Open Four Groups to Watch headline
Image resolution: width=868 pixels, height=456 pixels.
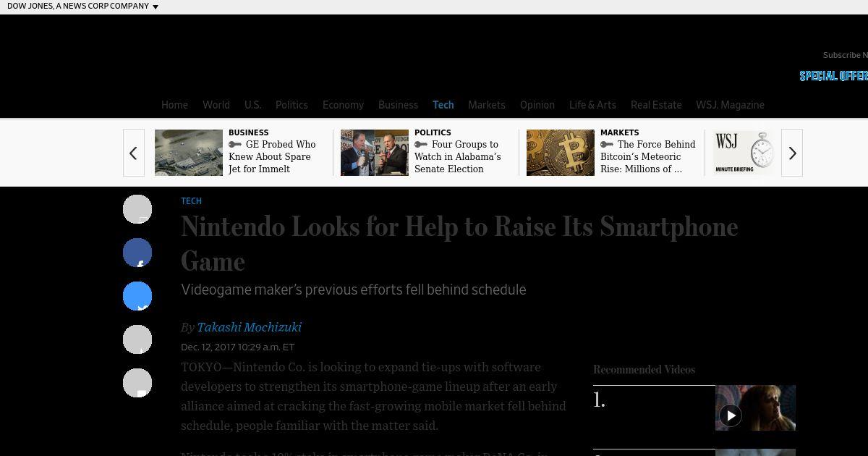pos(458,156)
